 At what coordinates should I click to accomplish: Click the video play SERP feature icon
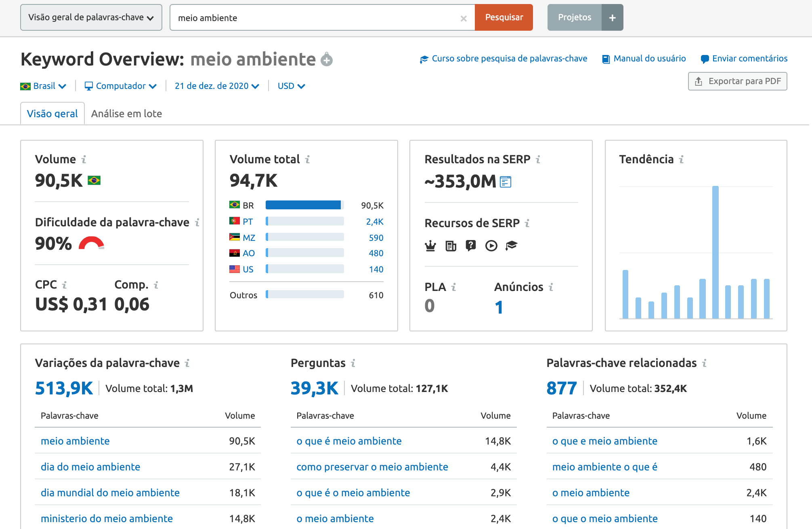(x=491, y=245)
